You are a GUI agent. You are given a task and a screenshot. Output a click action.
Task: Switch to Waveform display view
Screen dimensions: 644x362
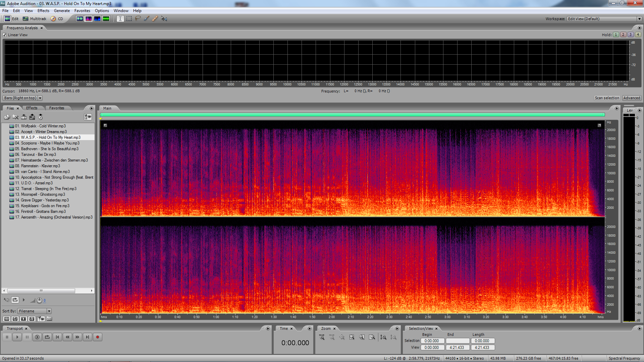pyautogui.click(x=79, y=19)
